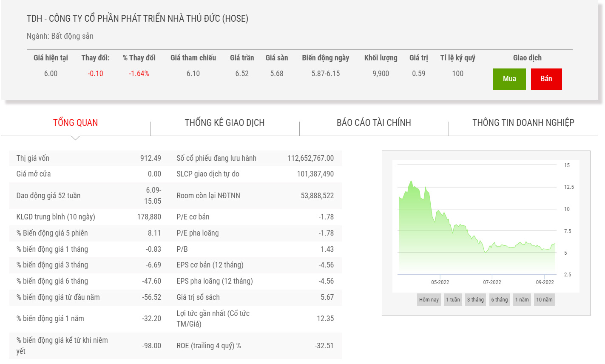The width and height of the screenshot is (605, 364).
Task: Click the green price chart area
Action: coord(468,238)
